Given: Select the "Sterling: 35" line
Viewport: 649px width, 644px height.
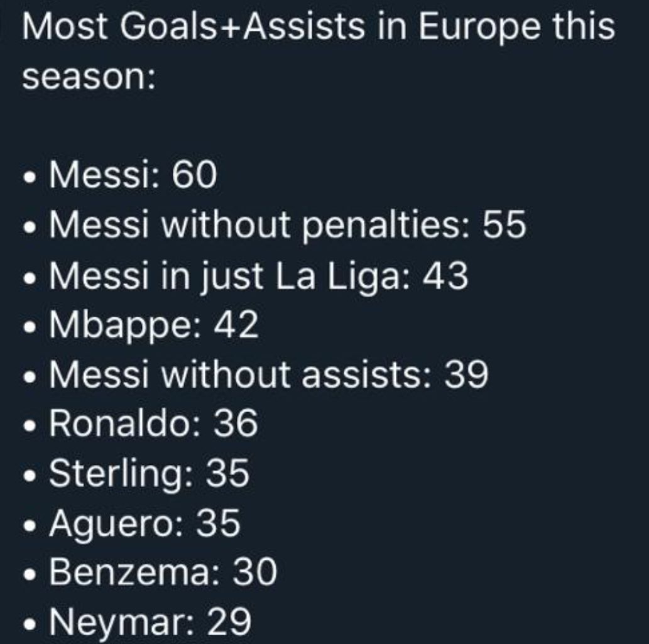Looking at the screenshot, I should (149, 474).
